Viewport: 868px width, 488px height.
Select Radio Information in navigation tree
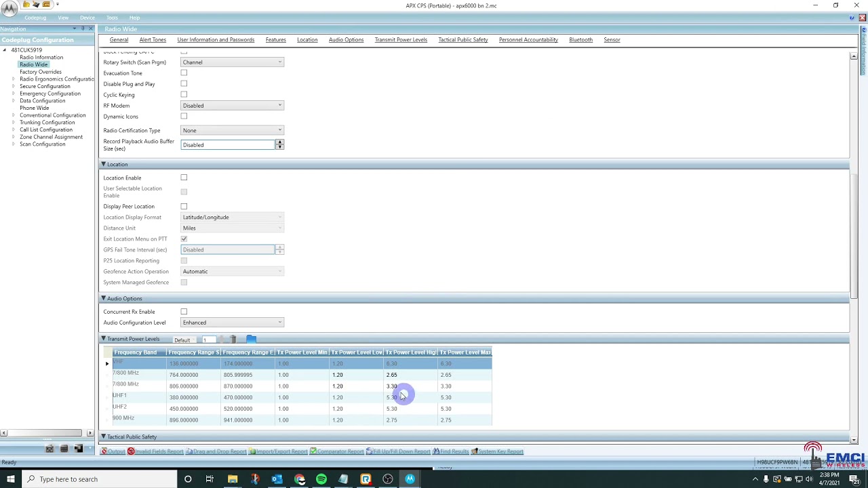41,58
